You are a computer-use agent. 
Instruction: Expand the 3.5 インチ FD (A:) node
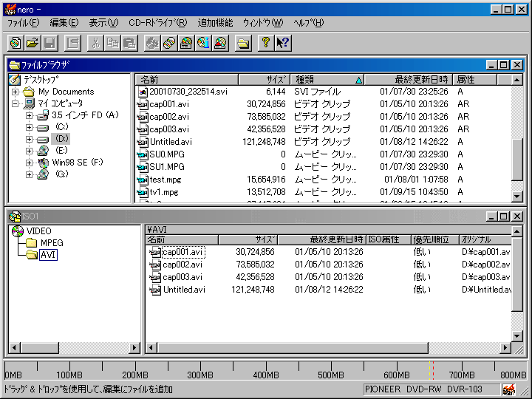click(29, 115)
